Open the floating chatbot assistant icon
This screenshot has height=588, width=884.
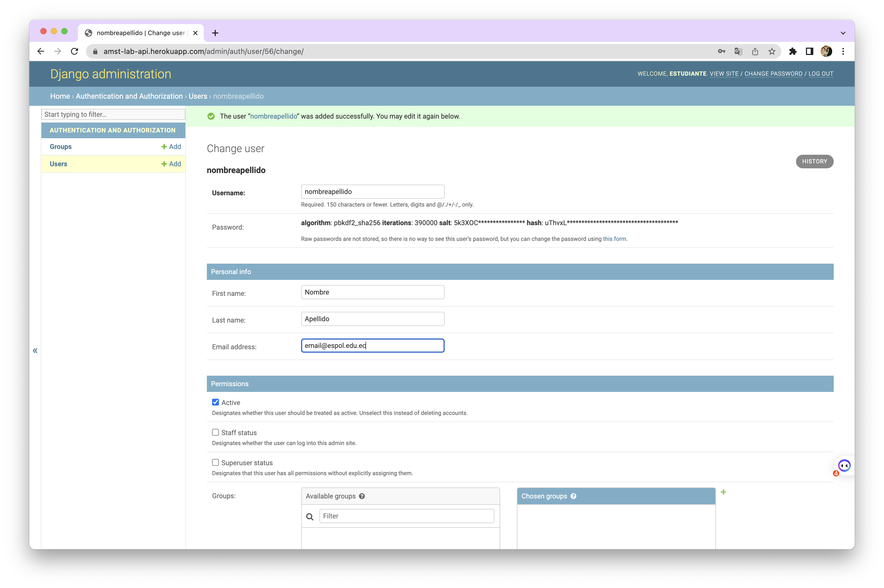click(844, 466)
